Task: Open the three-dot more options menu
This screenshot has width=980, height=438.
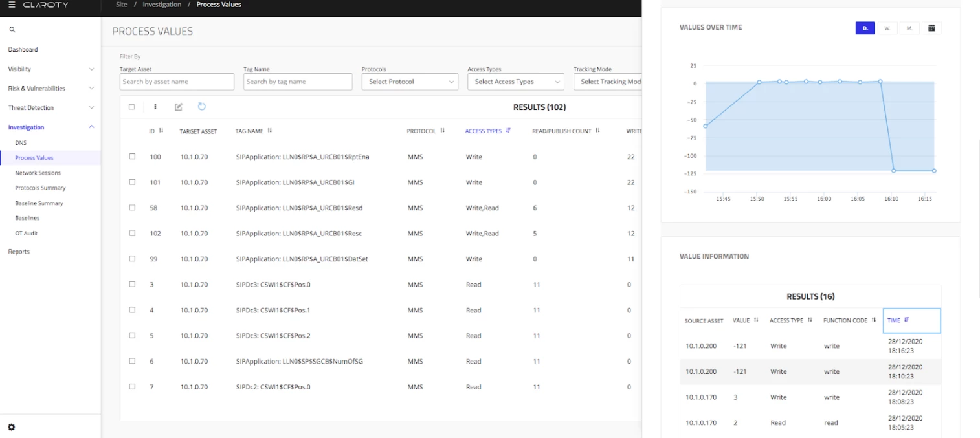Action: 155,107
